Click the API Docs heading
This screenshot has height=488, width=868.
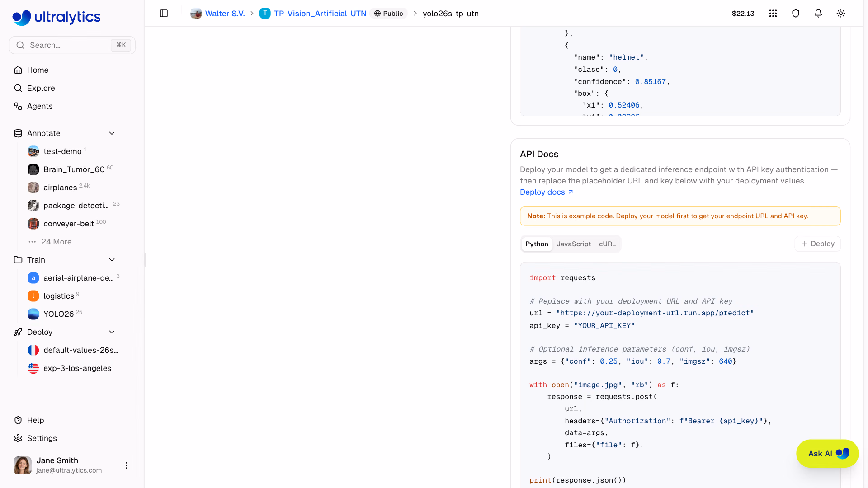click(x=539, y=154)
